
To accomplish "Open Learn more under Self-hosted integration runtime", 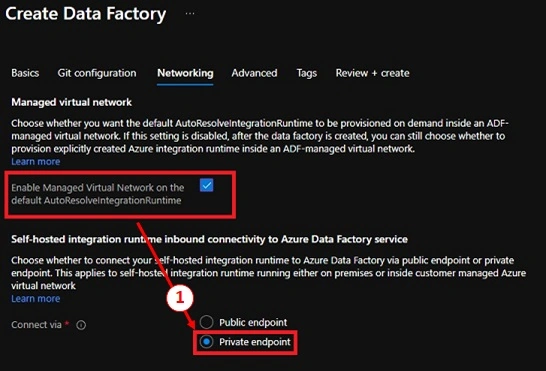I will [36, 299].
